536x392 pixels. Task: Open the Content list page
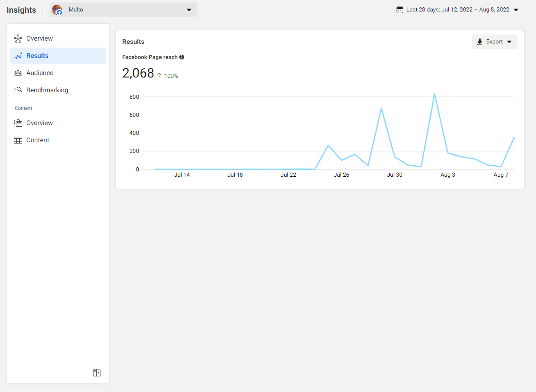pos(38,140)
